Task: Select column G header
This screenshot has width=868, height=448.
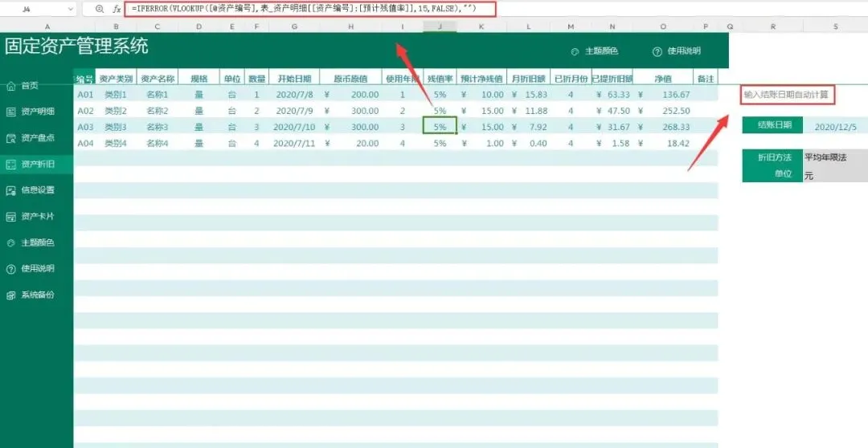Action: (294, 26)
